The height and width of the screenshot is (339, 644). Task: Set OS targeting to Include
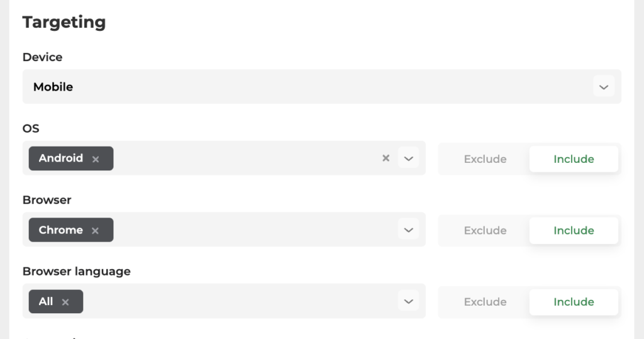[574, 159]
